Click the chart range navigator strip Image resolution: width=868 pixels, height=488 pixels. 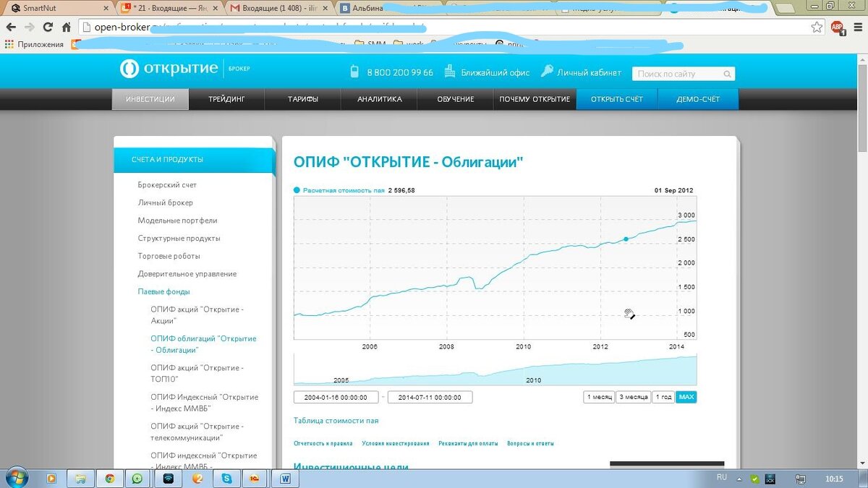(x=495, y=369)
